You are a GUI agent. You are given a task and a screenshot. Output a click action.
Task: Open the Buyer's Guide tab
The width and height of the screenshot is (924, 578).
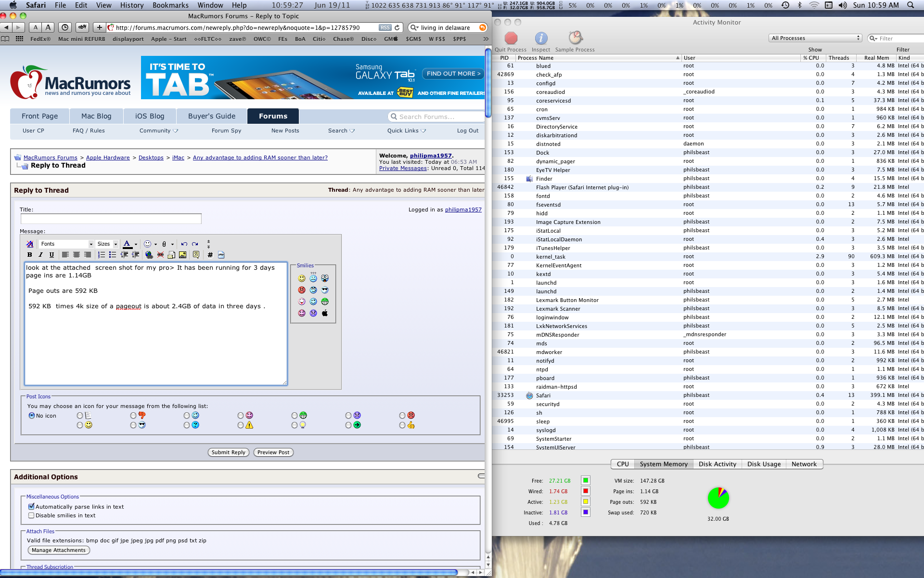212,116
